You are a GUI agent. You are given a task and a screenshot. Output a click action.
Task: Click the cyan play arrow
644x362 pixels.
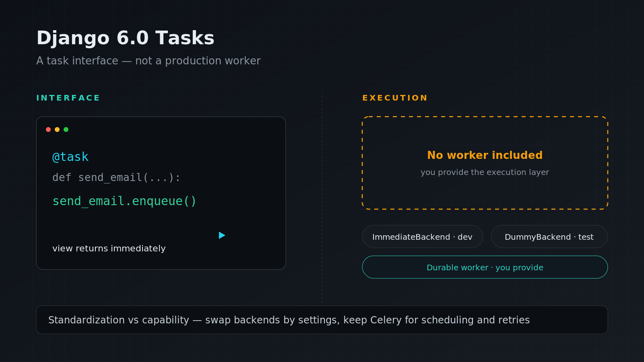[222, 235]
